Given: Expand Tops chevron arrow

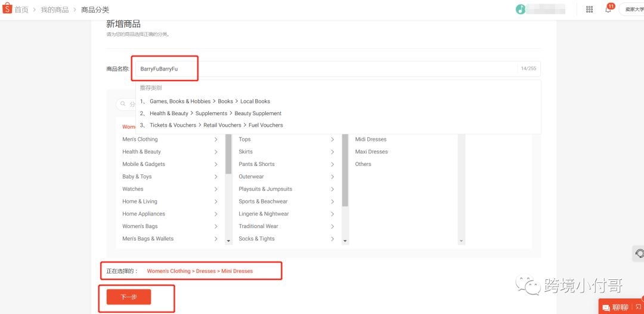Looking at the screenshot, I should [333, 139].
